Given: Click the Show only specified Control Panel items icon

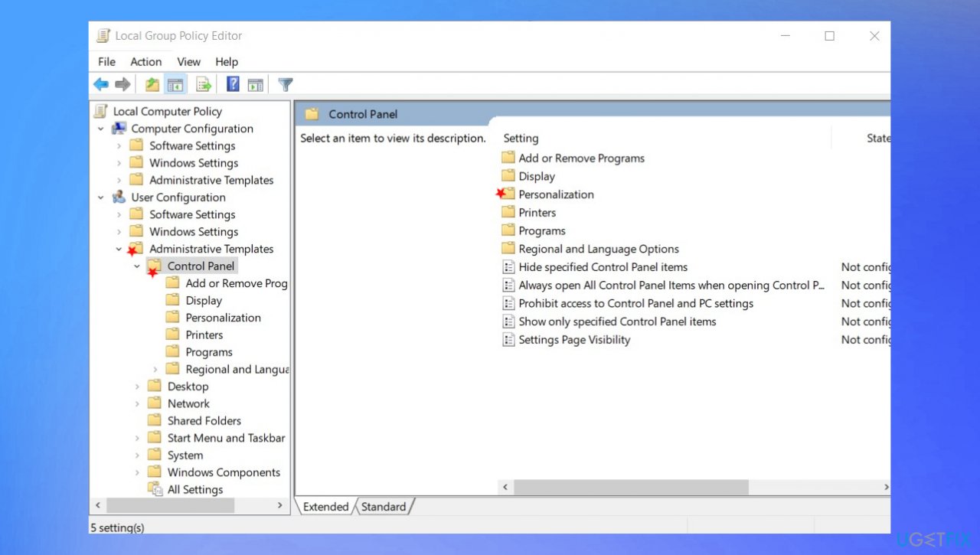Looking at the screenshot, I should point(508,322).
